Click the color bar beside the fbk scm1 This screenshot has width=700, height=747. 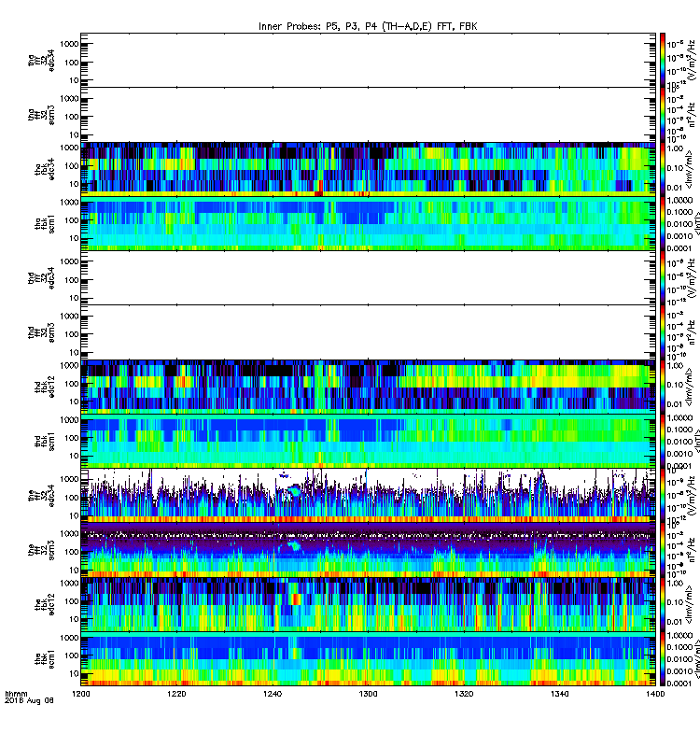[x=663, y=659]
